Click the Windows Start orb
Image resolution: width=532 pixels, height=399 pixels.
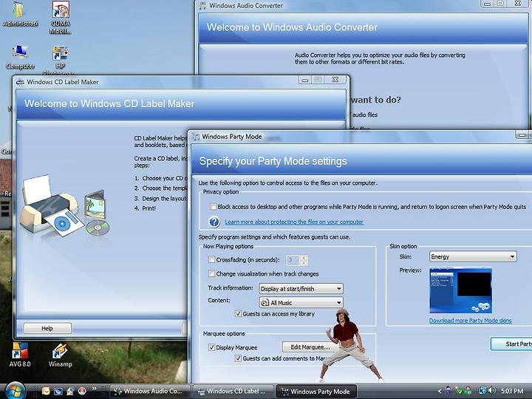(x=16, y=391)
